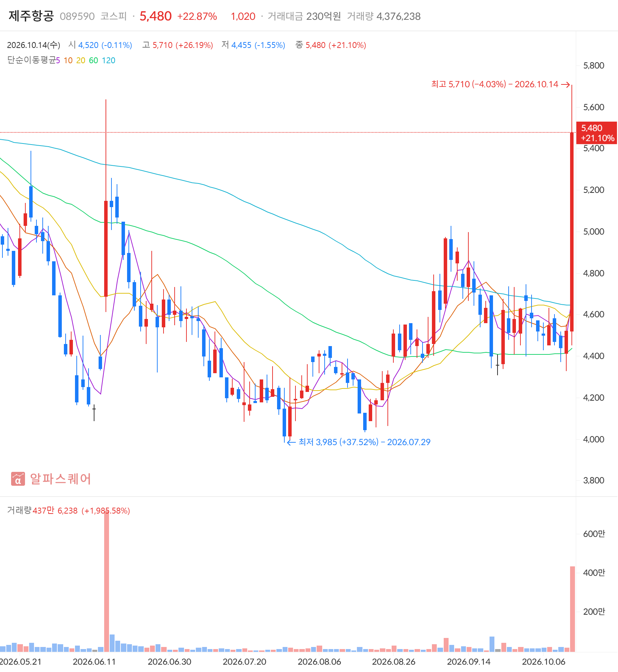Click the 5,800 price axis label

[x=594, y=66]
